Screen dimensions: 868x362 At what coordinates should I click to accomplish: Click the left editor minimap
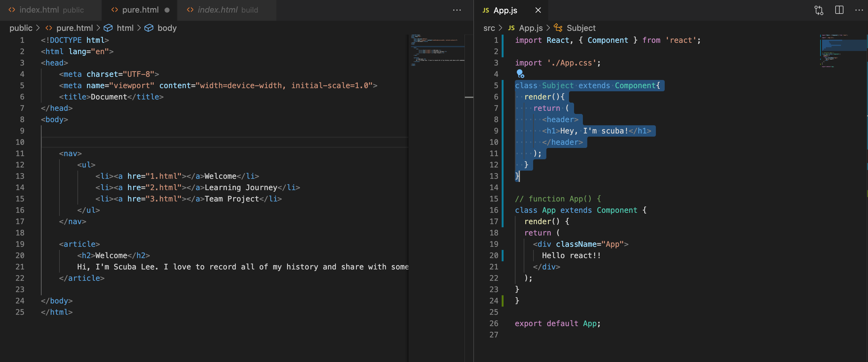(x=437, y=51)
